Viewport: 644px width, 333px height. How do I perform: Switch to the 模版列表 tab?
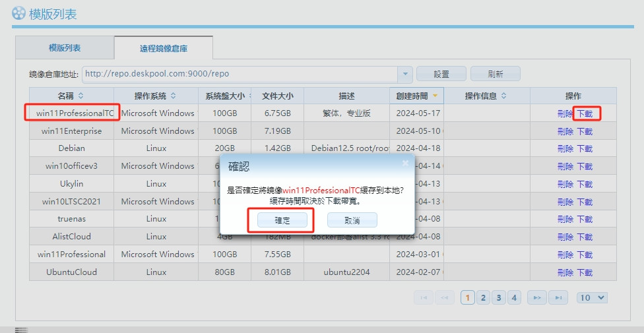click(x=65, y=48)
